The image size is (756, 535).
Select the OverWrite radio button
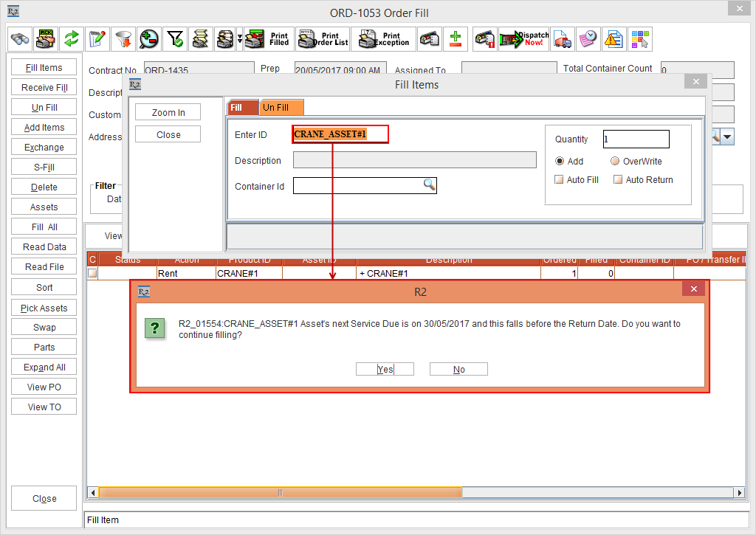point(615,162)
